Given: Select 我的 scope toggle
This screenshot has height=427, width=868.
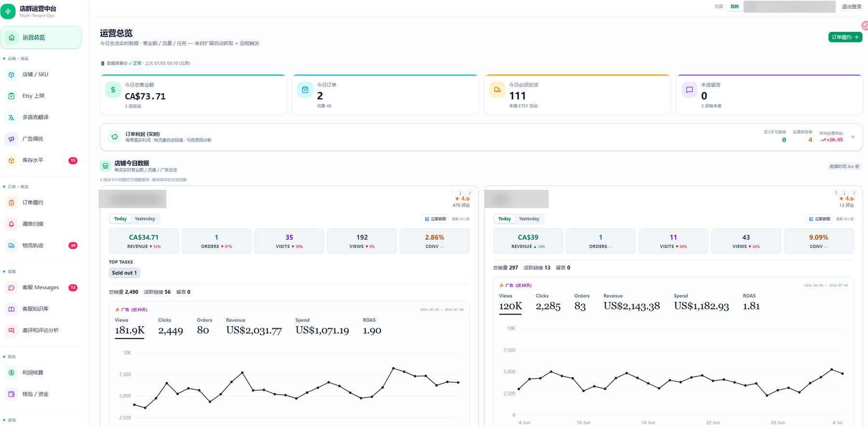Looking at the screenshot, I should tap(734, 7).
